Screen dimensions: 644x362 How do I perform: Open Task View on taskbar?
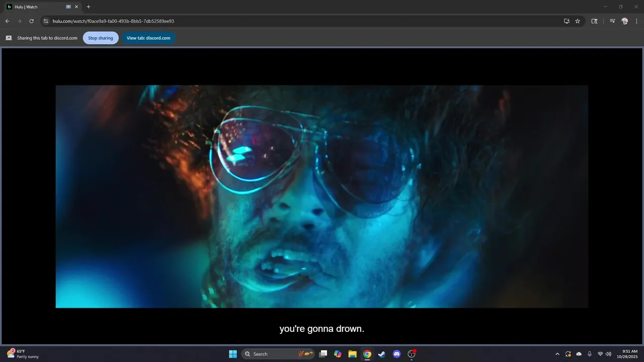point(324,354)
